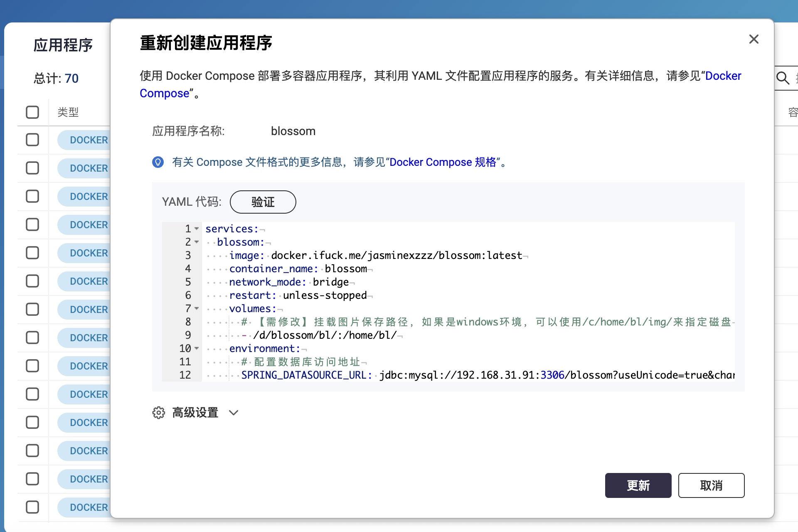Click the restart: unless-stopped line
The width and height of the screenshot is (798, 532).
click(298, 295)
